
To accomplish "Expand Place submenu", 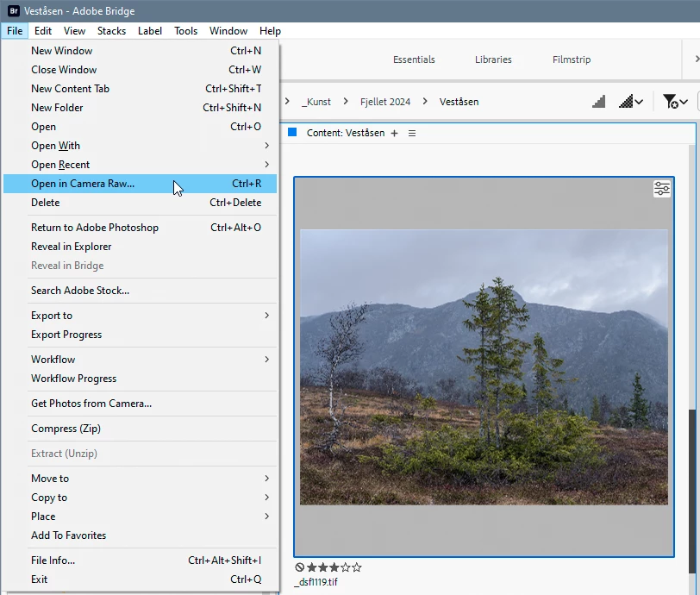I will click(x=267, y=517).
